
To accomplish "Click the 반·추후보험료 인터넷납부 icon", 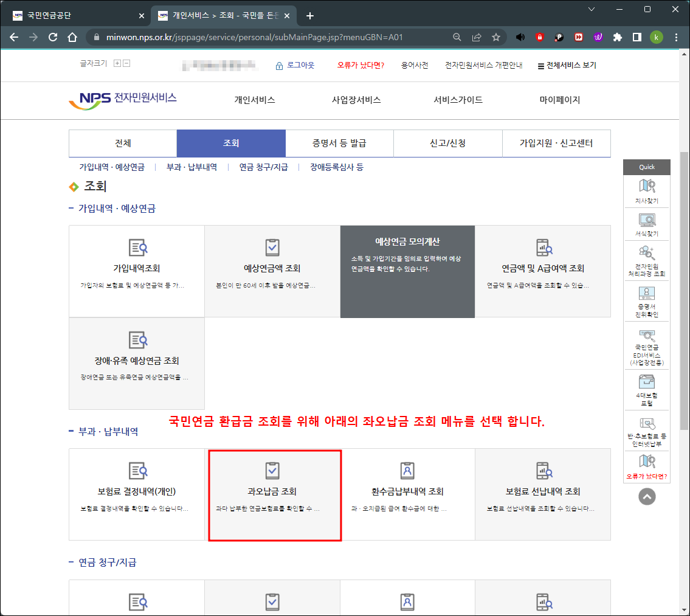I will pos(646,423).
